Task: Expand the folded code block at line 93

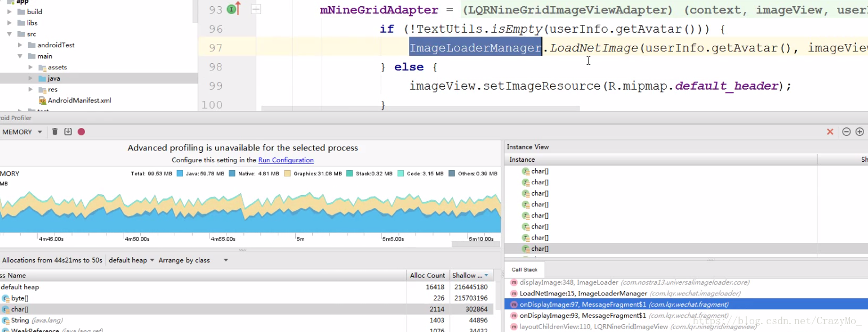Action: point(256,10)
